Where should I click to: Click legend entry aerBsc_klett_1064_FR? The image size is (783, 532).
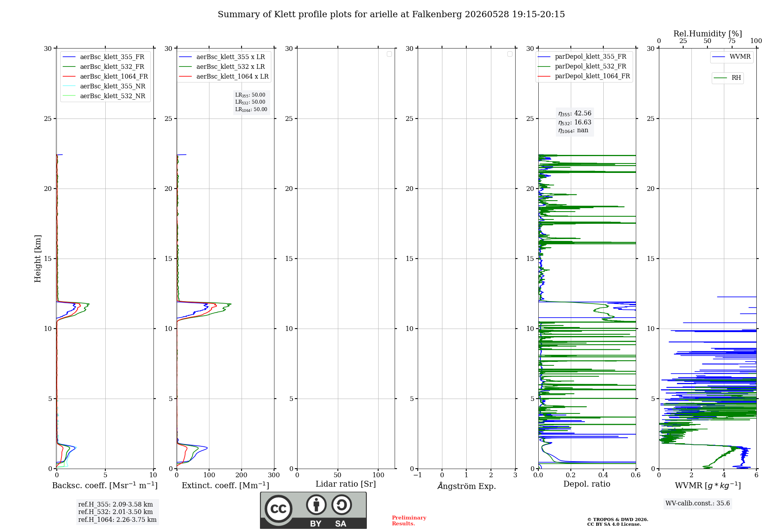click(105, 77)
